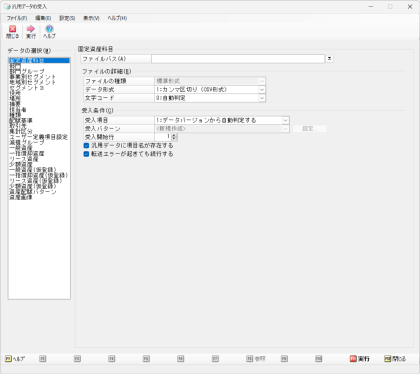Select 配賦基準 in the data list
The image size is (420, 374).
(21, 120)
